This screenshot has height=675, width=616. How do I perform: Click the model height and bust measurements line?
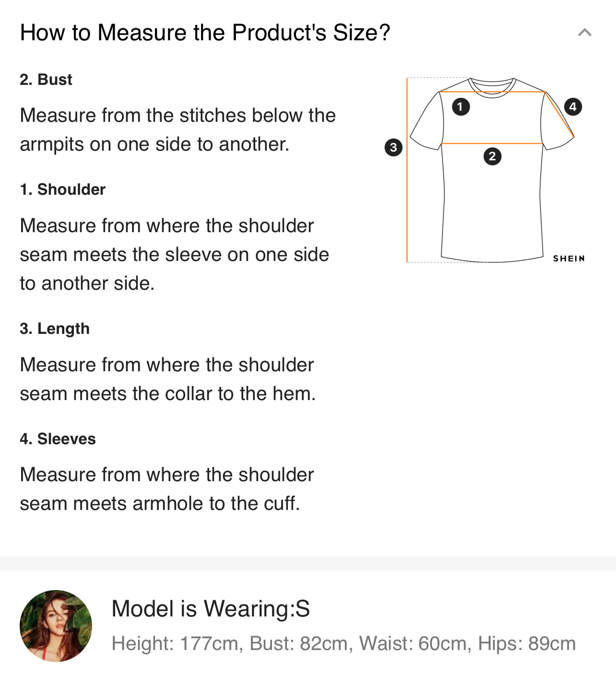click(343, 643)
